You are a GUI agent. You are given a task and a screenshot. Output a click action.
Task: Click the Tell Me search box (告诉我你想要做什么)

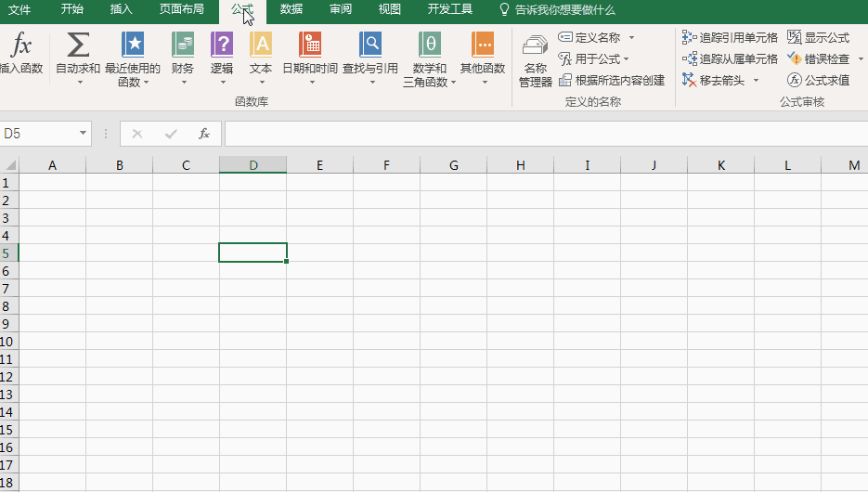pos(558,10)
